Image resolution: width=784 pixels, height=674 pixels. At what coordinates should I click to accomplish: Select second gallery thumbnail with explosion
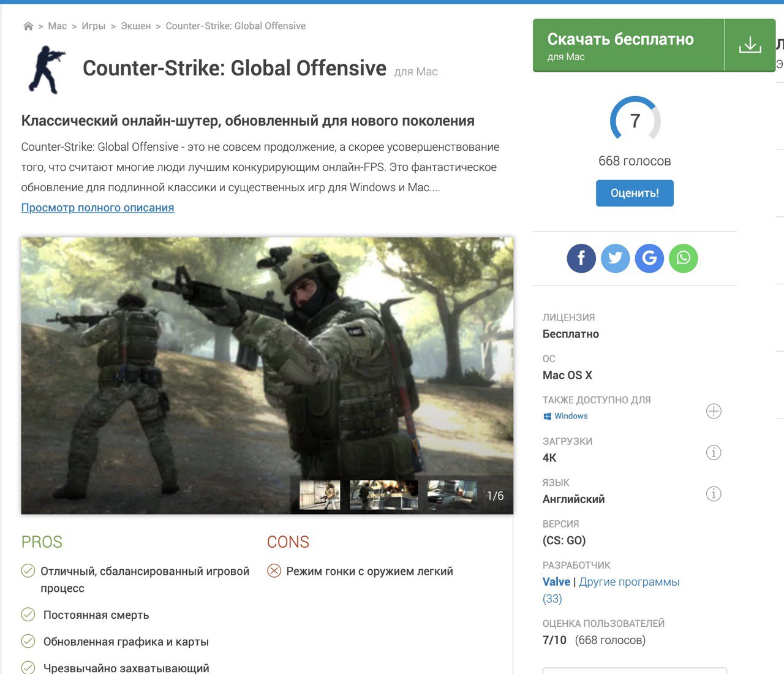(x=383, y=495)
